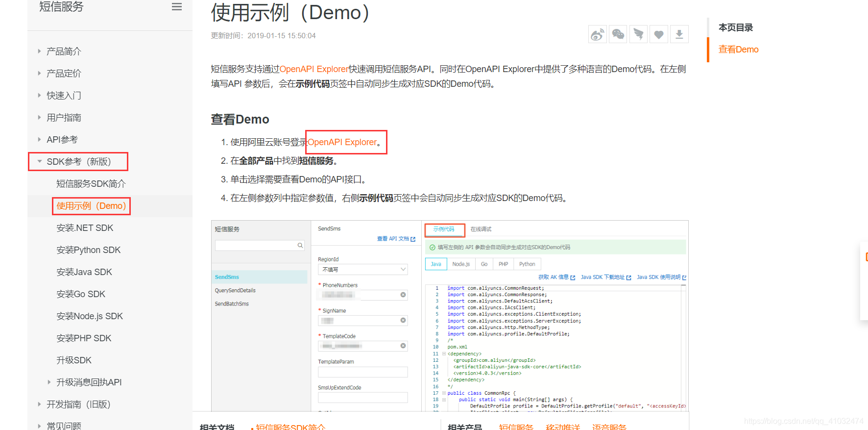Screen dimensions: 868x430
Task: Follow OpenAPI Explorer link in step 1
Action: coord(342,142)
